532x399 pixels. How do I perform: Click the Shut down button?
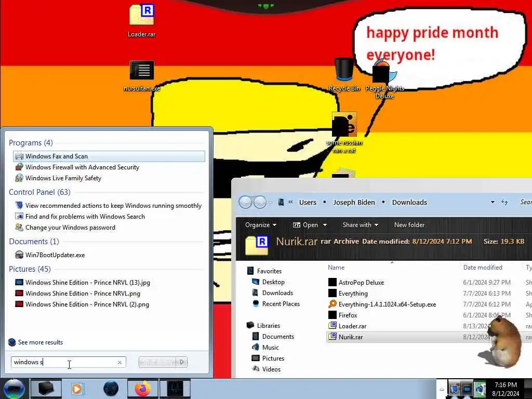158,362
